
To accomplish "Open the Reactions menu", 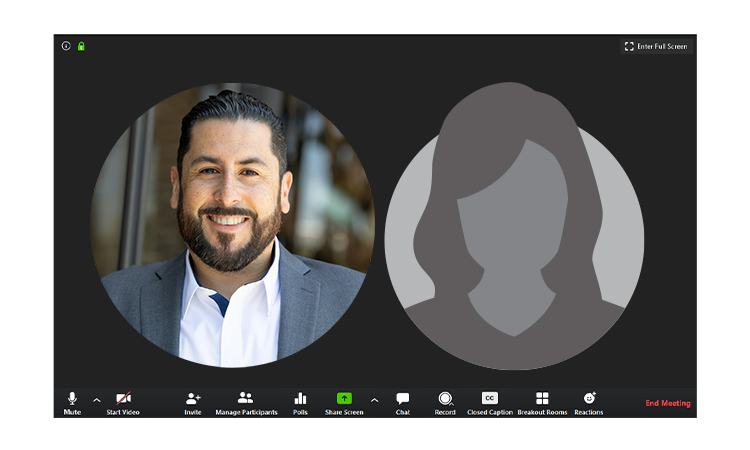I will 589,403.
